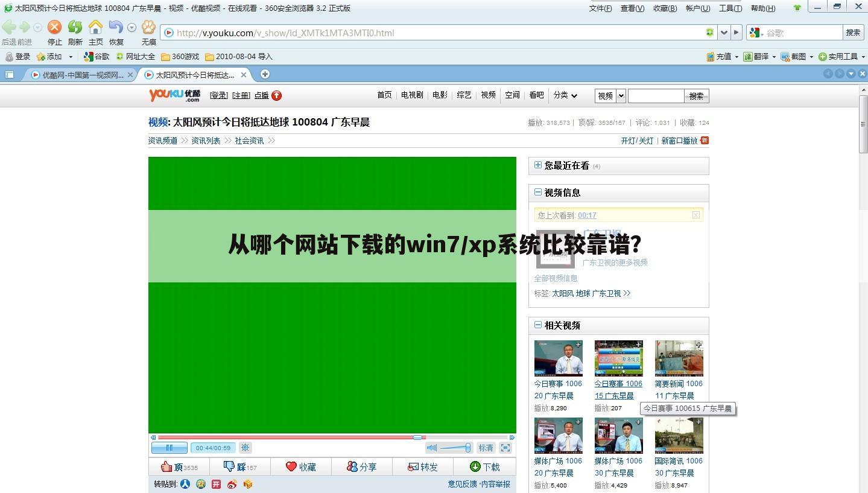
Task: Open the 首页 navigation item
Action: point(384,95)
